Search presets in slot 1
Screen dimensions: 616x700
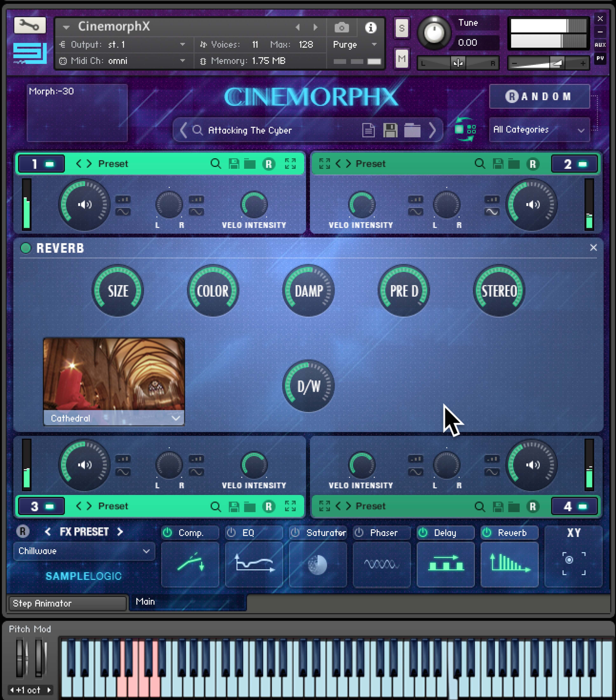point(215,164)
